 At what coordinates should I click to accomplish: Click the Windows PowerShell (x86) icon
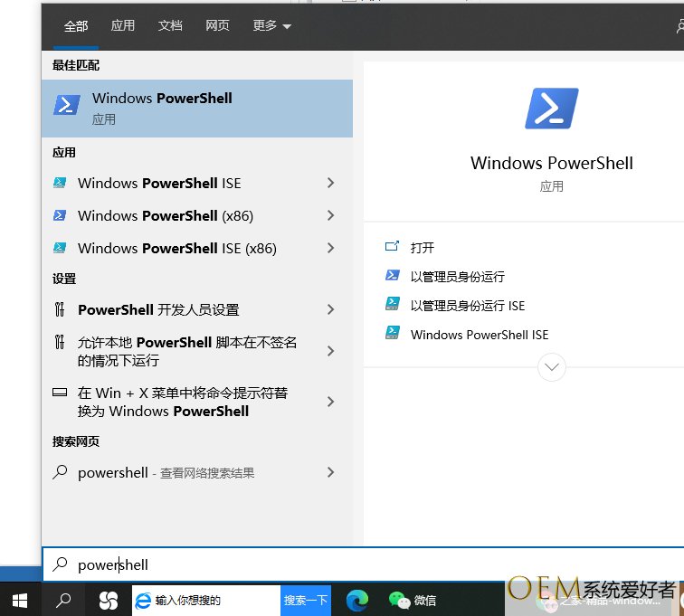click(60, 215)
